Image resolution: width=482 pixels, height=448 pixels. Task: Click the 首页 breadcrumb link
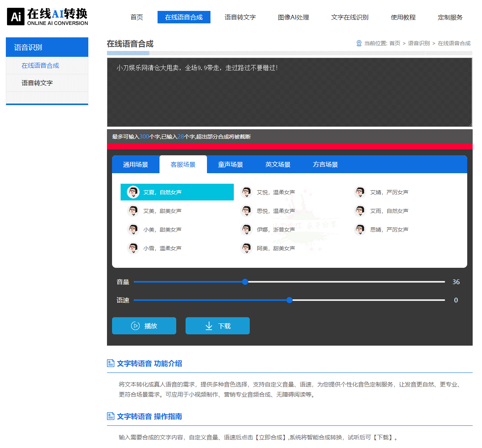(394, 43)
